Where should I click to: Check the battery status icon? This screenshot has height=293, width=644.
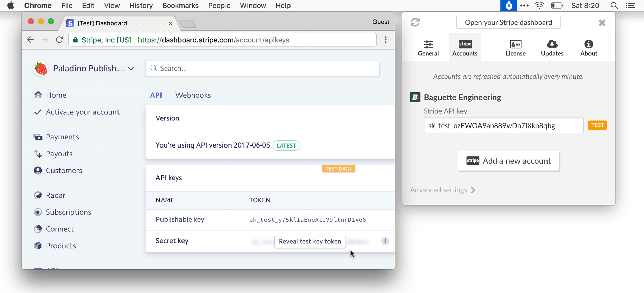tap(557, 6)
